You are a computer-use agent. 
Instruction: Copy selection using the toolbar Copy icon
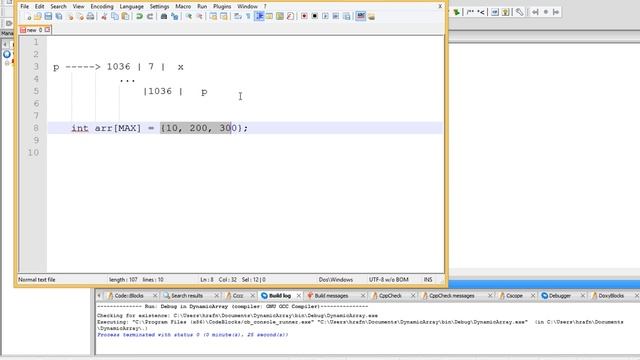115,16
